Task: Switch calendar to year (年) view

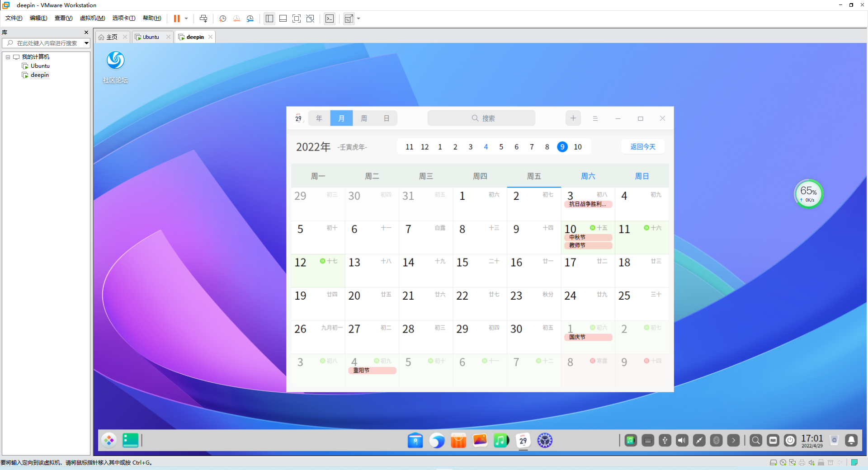Action: click(319, 118)
